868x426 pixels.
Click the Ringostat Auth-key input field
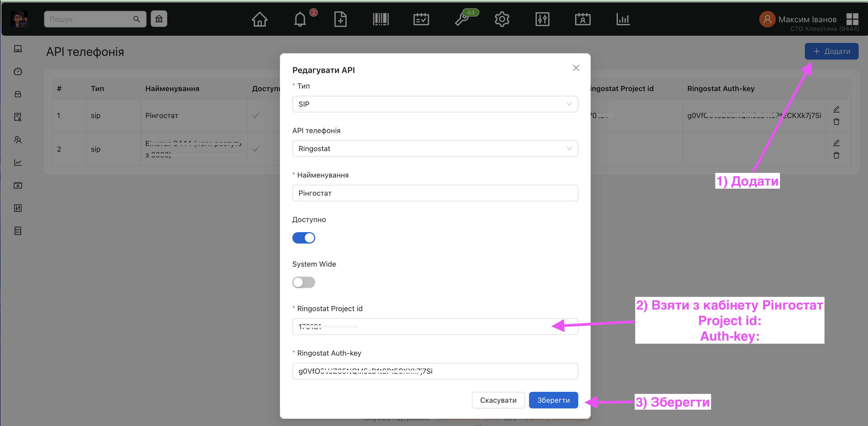(435, 371)
